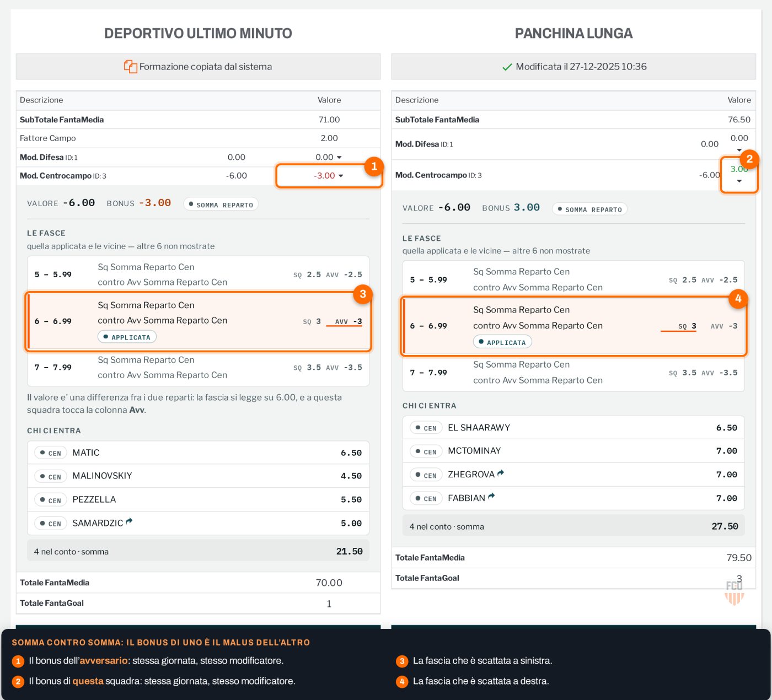This screenshot has height=700, width=772.
Task: Click the CEN badge beside MATIC
Action: click(x=51, y=453)
